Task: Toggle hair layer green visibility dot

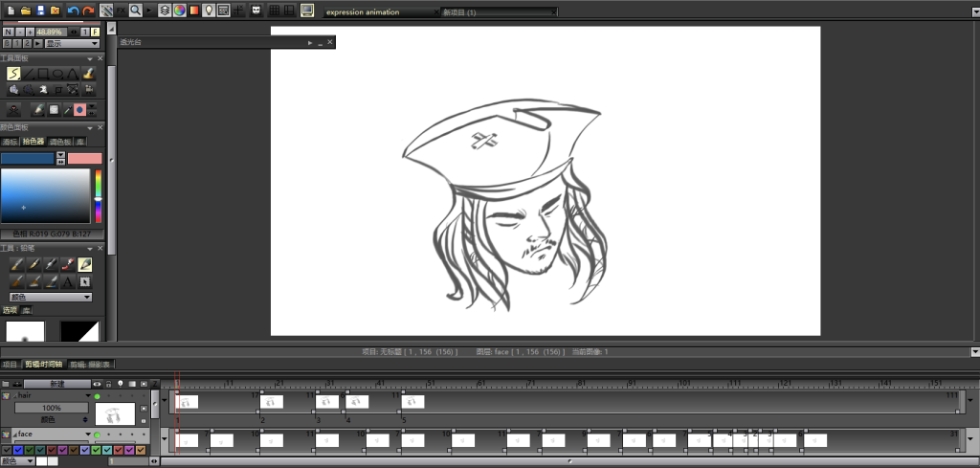Action: tap(97, 396)
